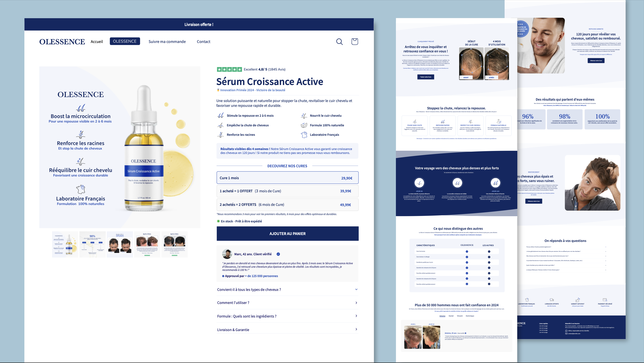
Task: Click the 'AJOUTER AU PANIER' button
Action: pyautogui.click(x=288, y=234)
